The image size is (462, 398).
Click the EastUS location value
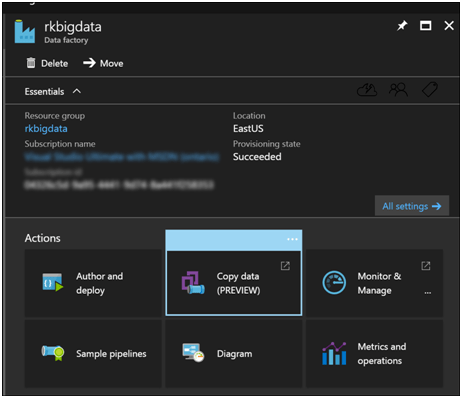point(248,129)
